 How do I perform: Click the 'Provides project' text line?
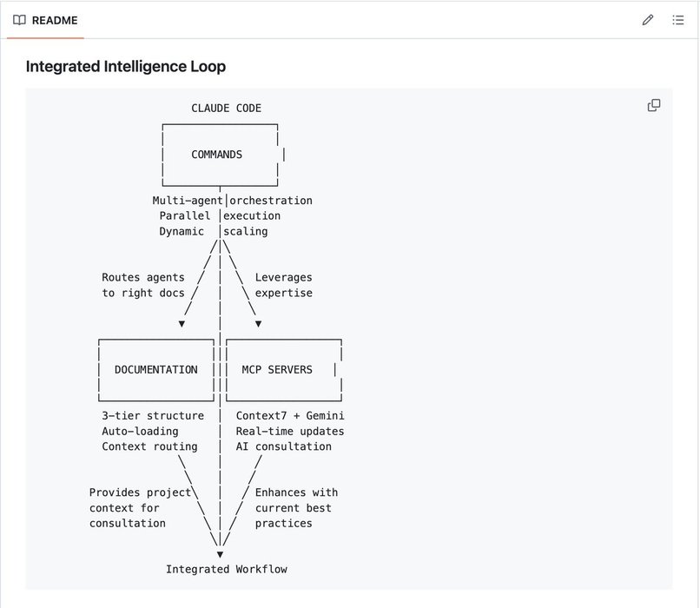(139, 492)
